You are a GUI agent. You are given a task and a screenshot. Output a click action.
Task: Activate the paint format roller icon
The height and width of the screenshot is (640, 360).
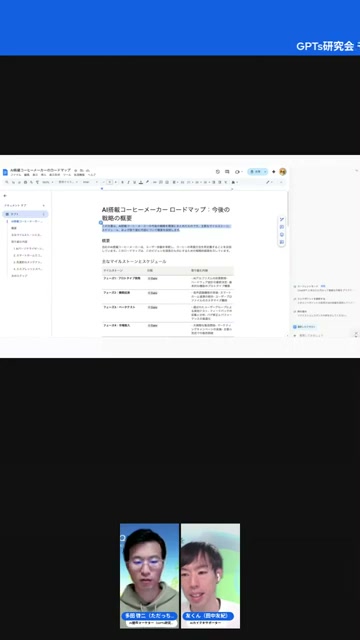point(37,182)
